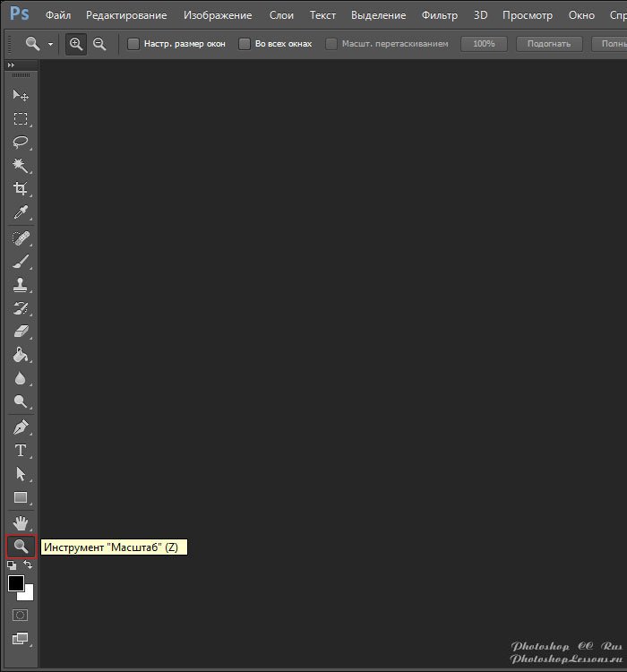This screenshot has height=672, width=627.
Task: Toggle Quick Mask mode icon
Action: coord(21,616)
